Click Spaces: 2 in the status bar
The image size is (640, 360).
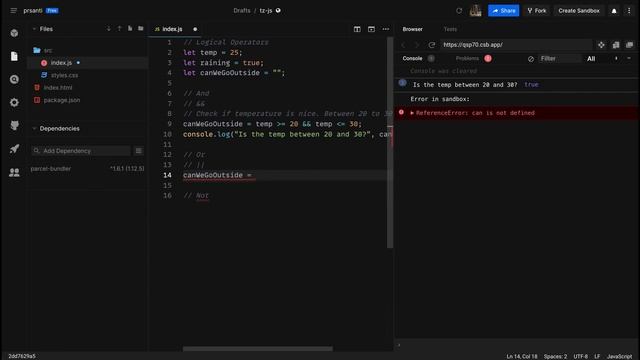[x=555, y=356]
